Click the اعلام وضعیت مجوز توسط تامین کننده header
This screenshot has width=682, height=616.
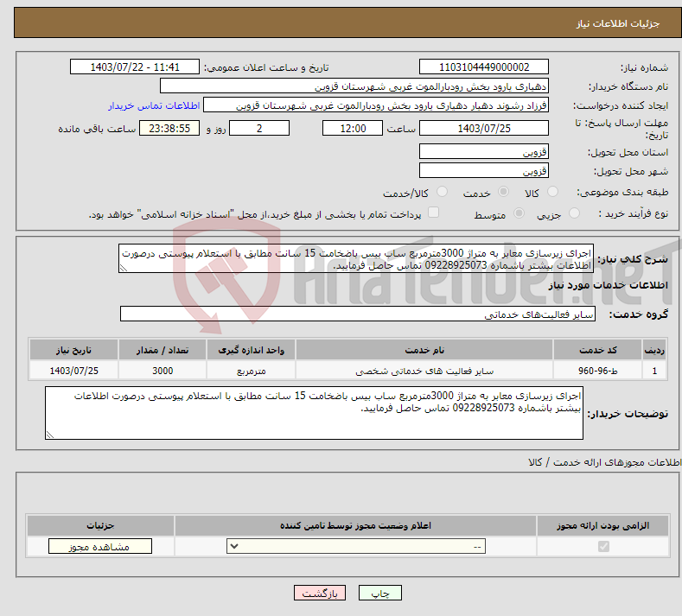[355, 525]
